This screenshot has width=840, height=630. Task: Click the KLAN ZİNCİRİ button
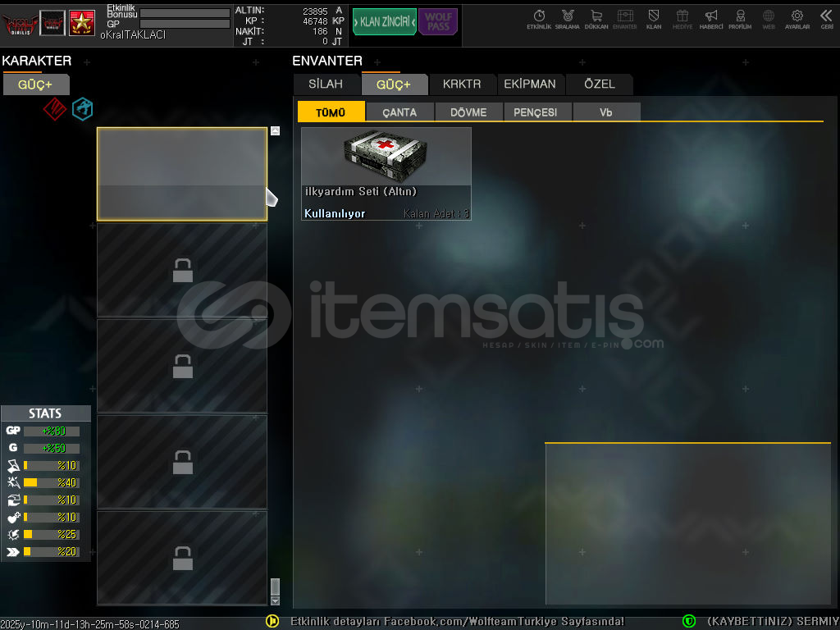pos(384,22)
